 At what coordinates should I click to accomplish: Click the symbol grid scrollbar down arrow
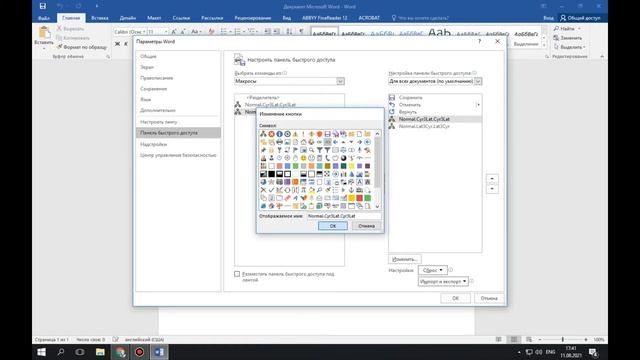377,207
